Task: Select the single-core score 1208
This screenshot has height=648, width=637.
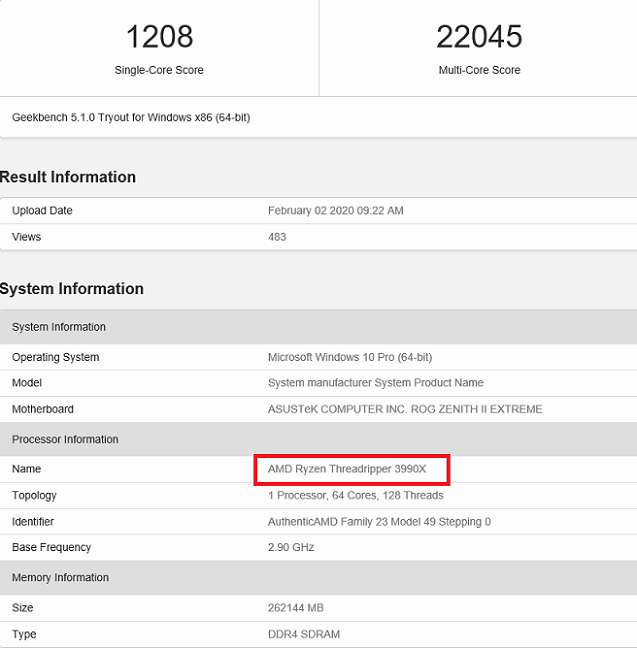Action: pyautogui.click(x=159, y=37)
